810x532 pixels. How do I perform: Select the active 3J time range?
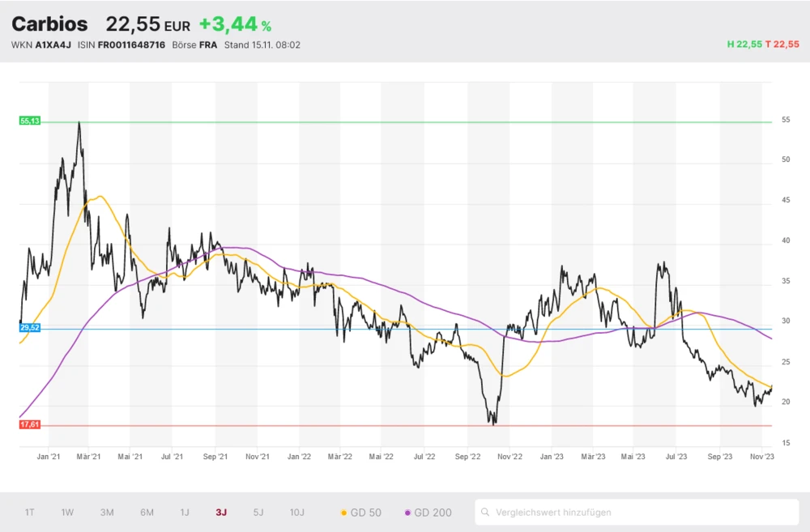[x=221, y=512]
